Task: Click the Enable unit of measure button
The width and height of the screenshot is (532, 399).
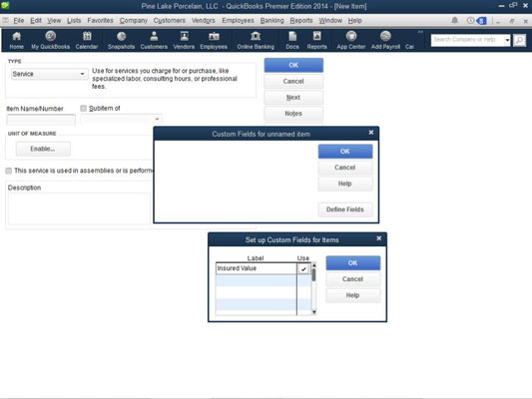Action: 43,149
